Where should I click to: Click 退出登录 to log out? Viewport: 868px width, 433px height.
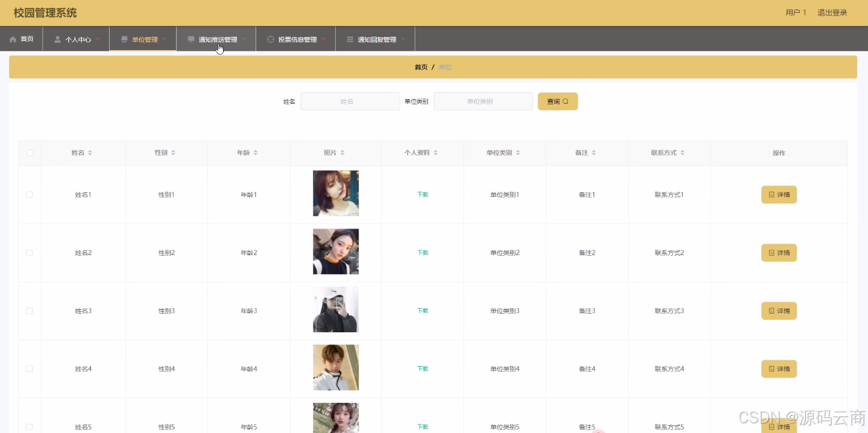832,13
